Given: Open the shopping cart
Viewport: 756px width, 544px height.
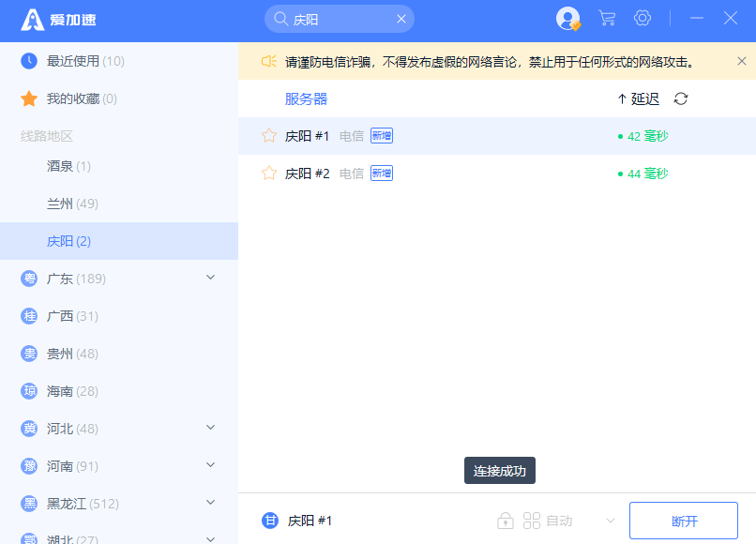Looking at the screenshot, I should point(607,19).
